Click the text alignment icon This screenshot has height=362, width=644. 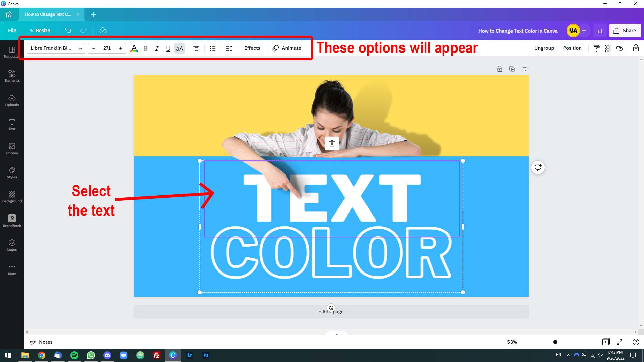[x=196, y=48]
